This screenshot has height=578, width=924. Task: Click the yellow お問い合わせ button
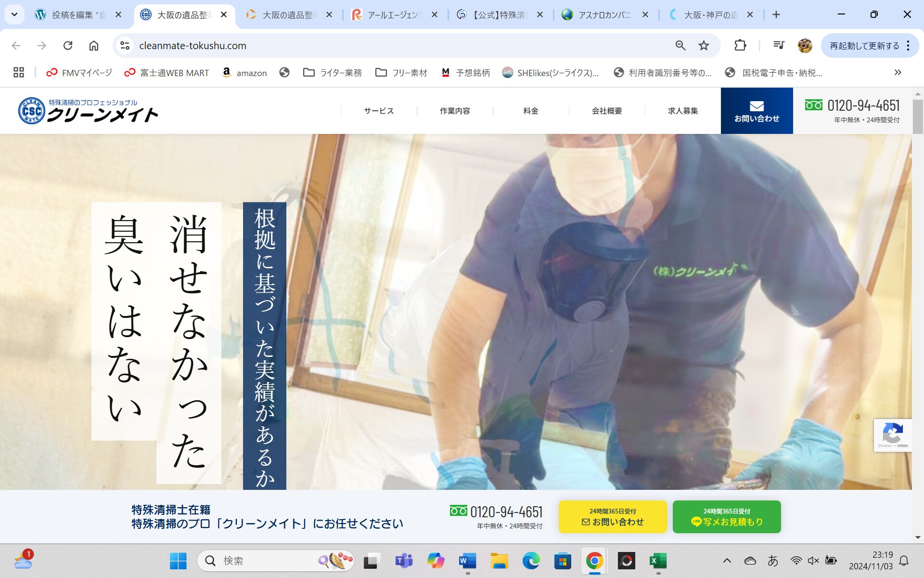point(612,517)
